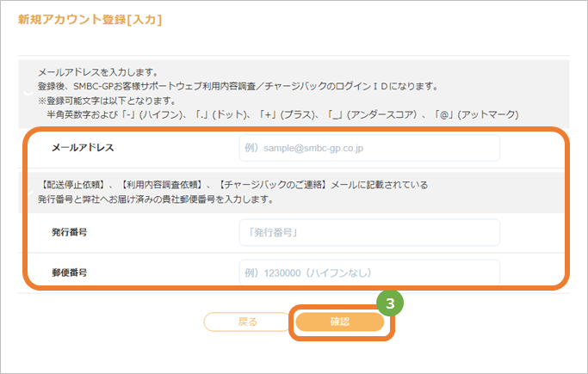Click the line about 発行番号と弊社へお届け済みの貴社郵便番号
The width and height of the screenshot is (588, 374).
156,199
